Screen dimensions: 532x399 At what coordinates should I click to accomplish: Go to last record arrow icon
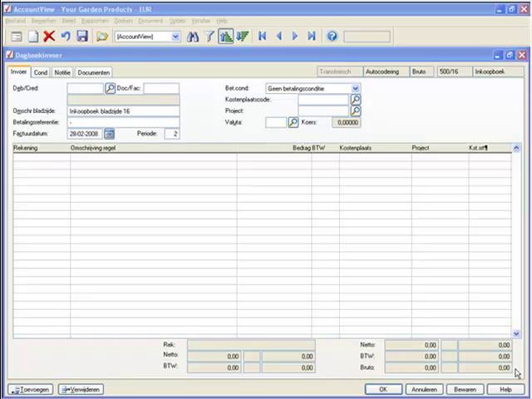(x=312, y=36)
